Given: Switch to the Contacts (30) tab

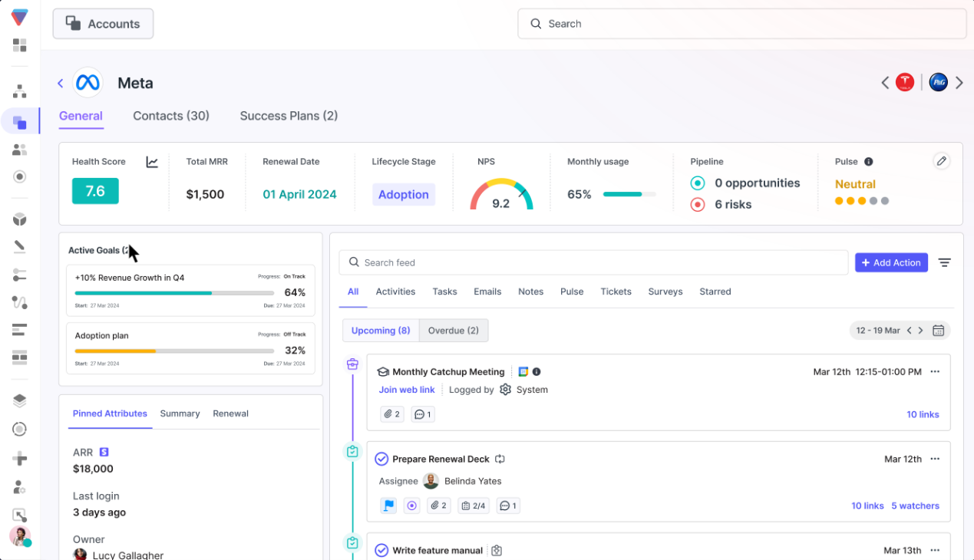Looking at the screenshot, I should pyautogui.click(x=171, y=116).
